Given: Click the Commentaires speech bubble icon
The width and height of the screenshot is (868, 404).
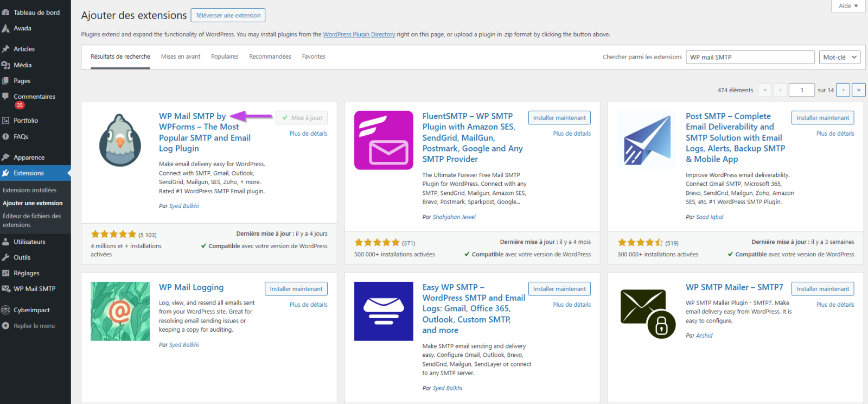Looking at the screenshot, I should [6, 97].
